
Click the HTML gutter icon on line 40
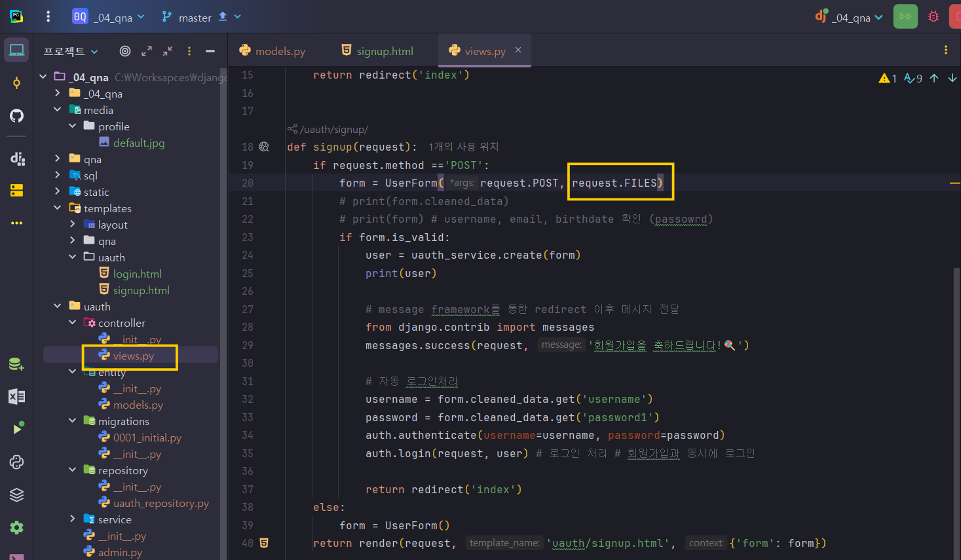click(x=264, y=543)
